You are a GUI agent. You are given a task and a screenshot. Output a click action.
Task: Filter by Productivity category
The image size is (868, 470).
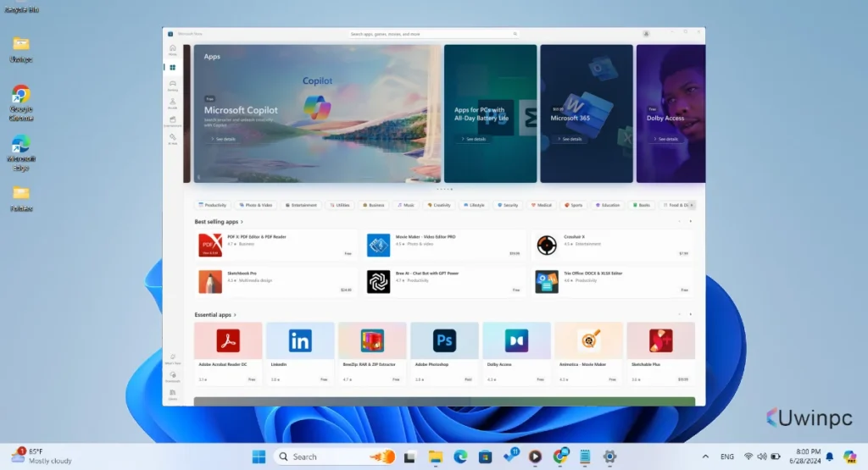click(x=213, y=205)
